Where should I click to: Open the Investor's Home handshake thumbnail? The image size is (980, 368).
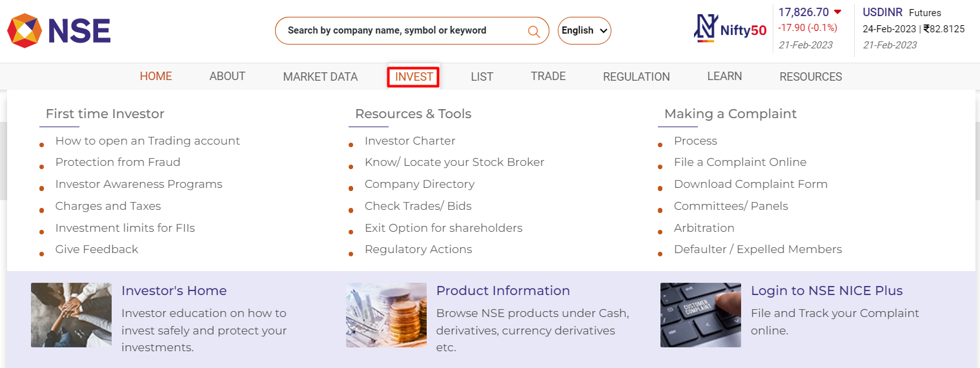[x=71, y=315]
